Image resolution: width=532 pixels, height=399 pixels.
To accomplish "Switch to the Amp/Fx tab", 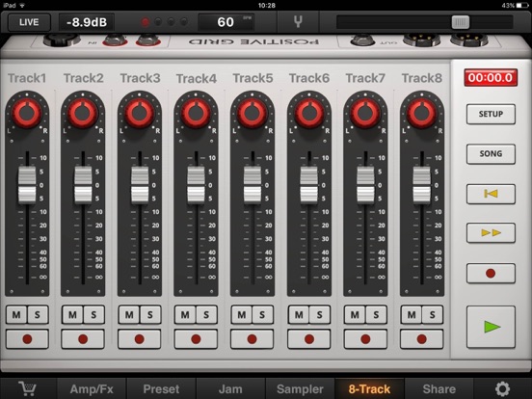I will click(x=92, y=388).
